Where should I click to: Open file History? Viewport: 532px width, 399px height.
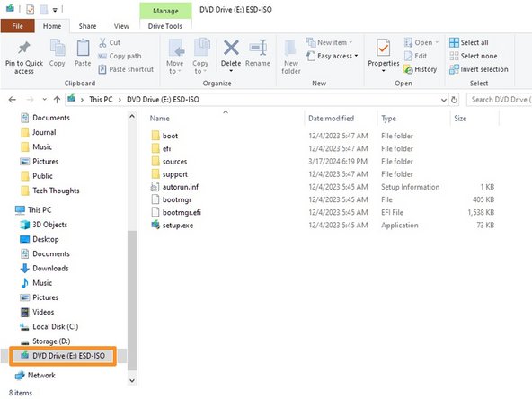pyautogui.click(x=421, y=69)
